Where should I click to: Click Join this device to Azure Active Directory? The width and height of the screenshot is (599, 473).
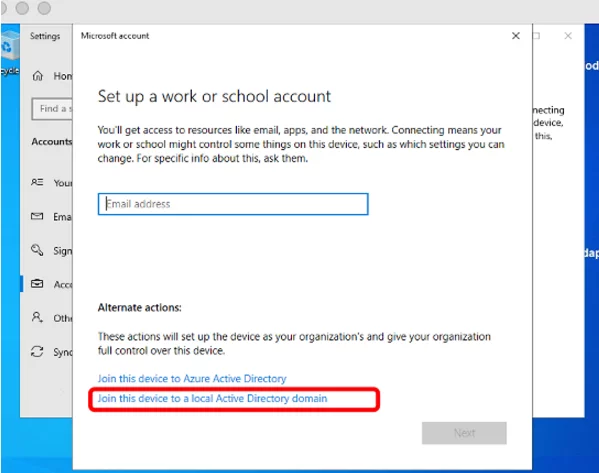click(192, 378)
